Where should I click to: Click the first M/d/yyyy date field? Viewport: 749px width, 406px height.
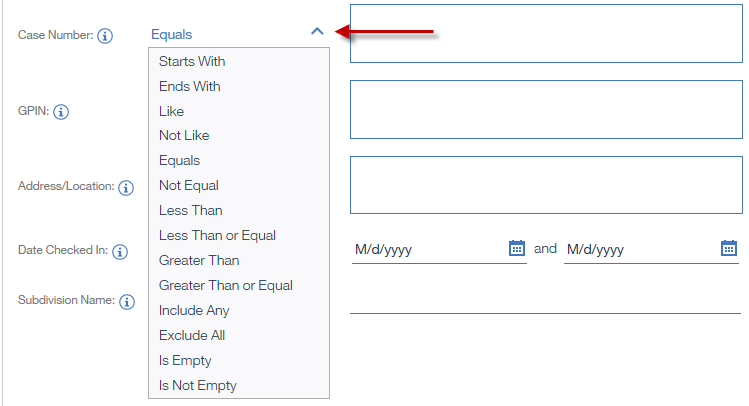430,250
